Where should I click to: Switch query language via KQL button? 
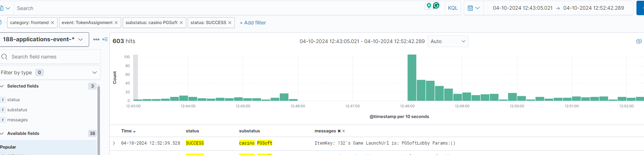pos(453,8)
